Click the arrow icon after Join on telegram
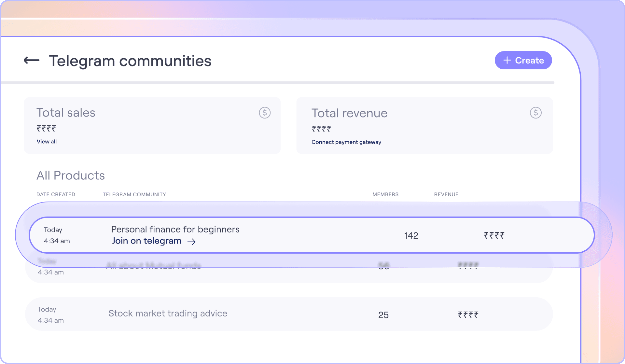The height and width of the screenshot is (364, 625). pyautogui.click(x=191, y=242)
